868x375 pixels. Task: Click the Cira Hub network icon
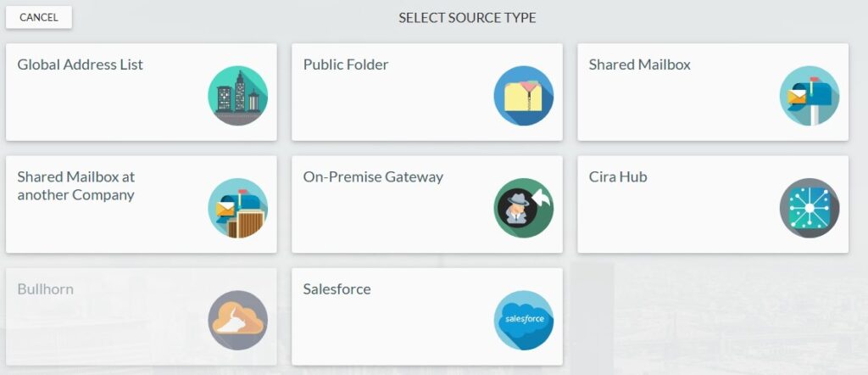tap(810, 208)
